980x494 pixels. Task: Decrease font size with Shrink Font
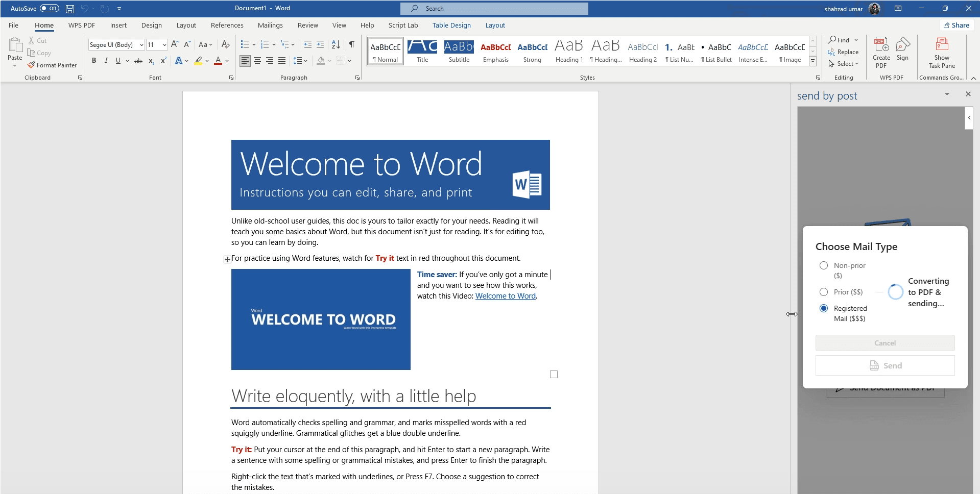coord(187,44)
